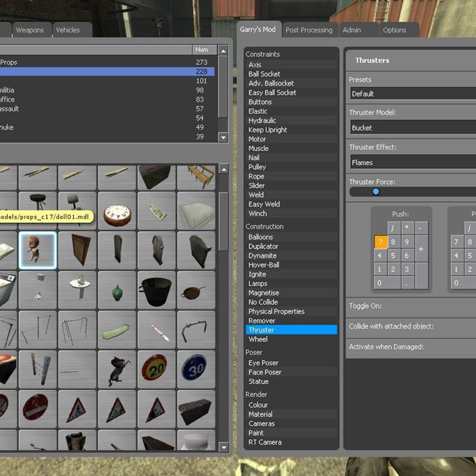The height and width of the screenshot is (476, 476).
Task: Choose the Keep Upright tool
Action: pyautogui.click(x=292, y=130)
